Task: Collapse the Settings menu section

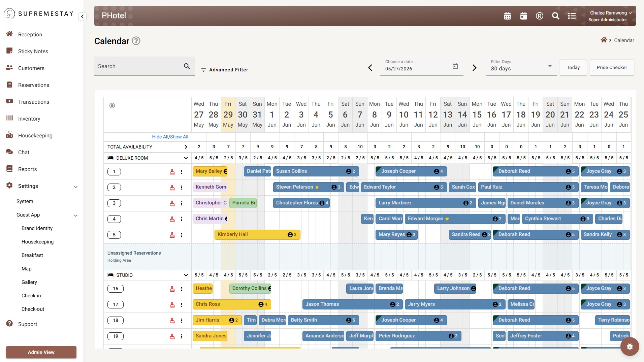Action: click(x=75, y=187)
